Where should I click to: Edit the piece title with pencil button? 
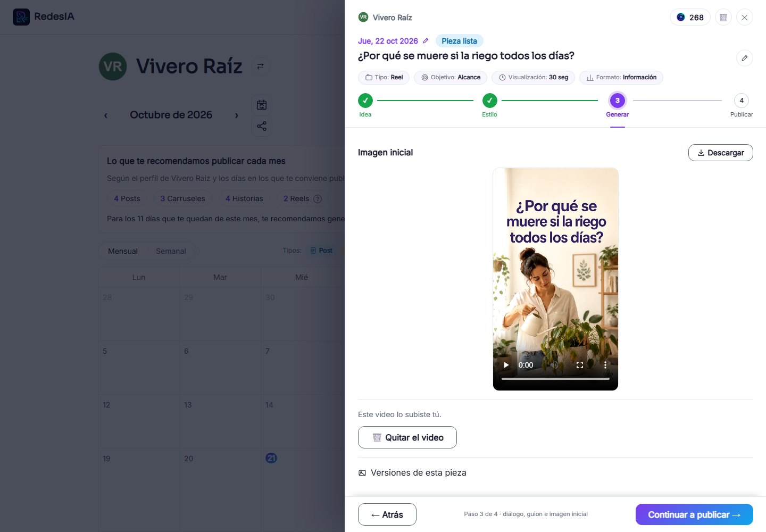745,58
